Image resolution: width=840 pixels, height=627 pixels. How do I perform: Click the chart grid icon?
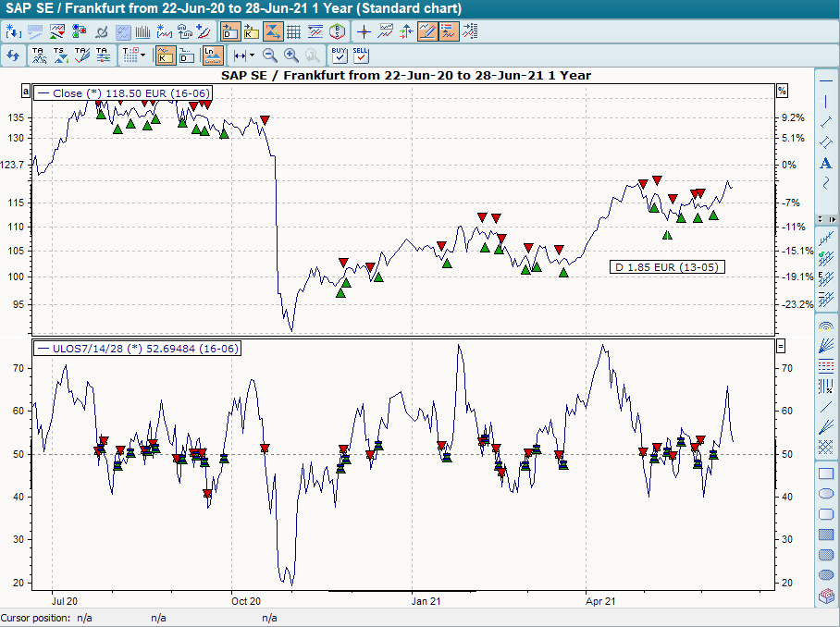(x=294, y=31)
